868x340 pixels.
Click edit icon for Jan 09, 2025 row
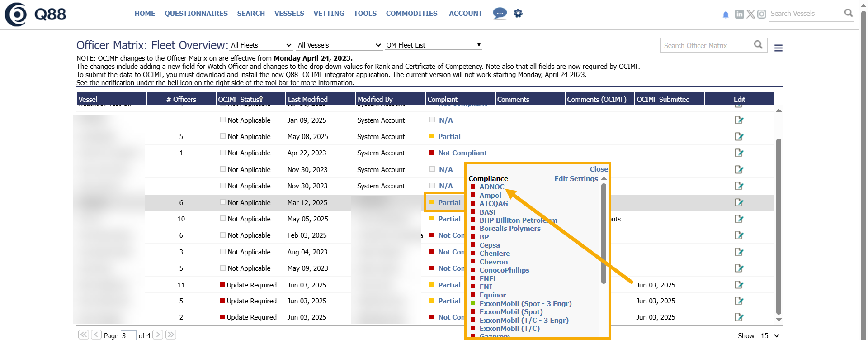point(739,120)
